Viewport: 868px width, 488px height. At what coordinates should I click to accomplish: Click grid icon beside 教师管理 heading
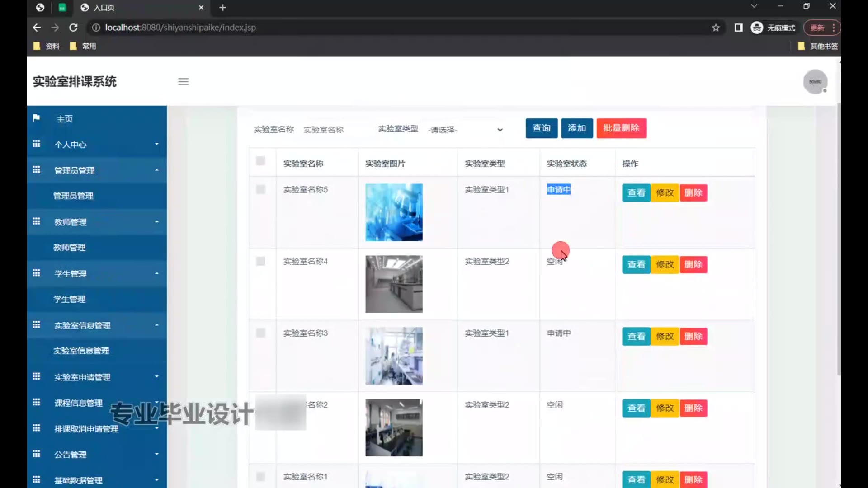(36, 221)
